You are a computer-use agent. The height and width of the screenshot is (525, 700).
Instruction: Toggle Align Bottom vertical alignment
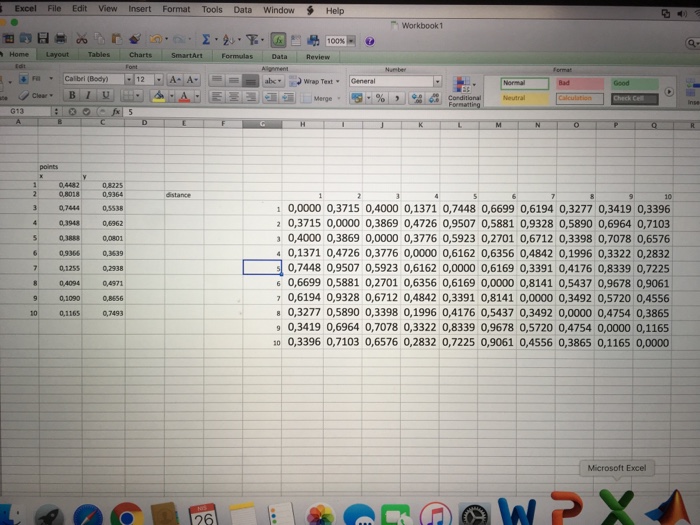250,80
